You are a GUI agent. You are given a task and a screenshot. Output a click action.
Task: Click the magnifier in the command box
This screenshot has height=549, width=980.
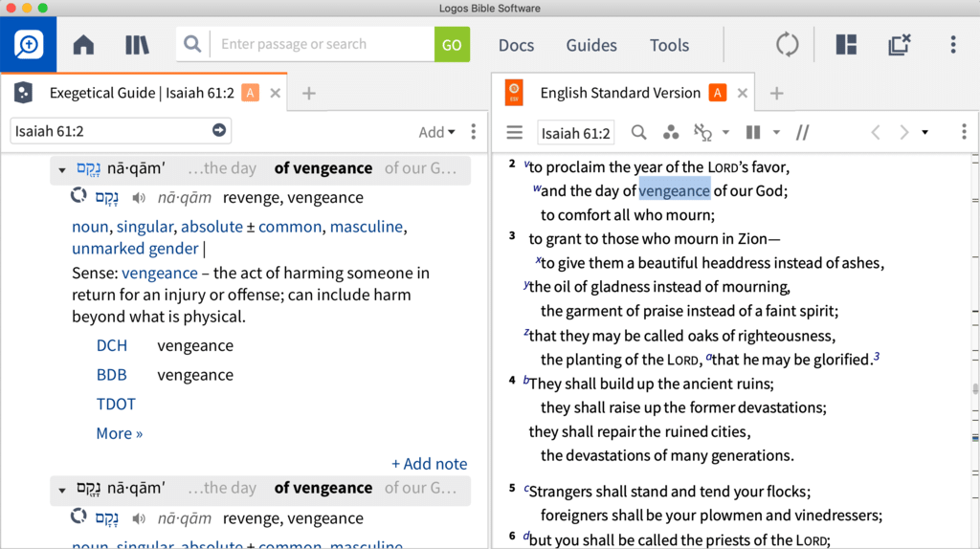(192, 44)
